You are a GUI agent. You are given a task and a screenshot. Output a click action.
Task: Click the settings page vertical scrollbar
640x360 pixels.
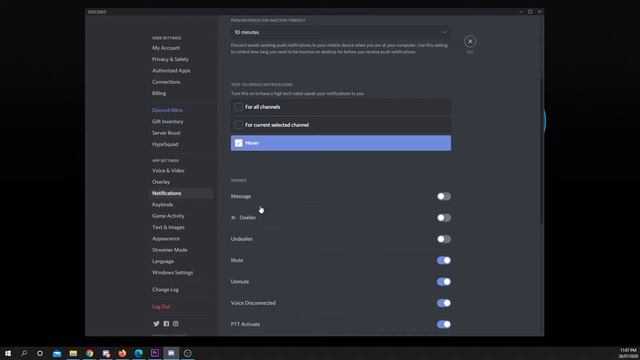[x=542, y=151]
